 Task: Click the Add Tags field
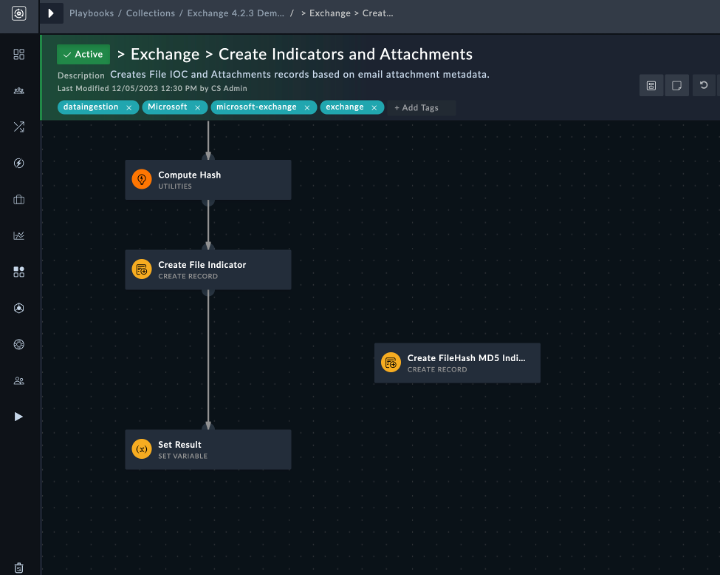tap(420, 108)
